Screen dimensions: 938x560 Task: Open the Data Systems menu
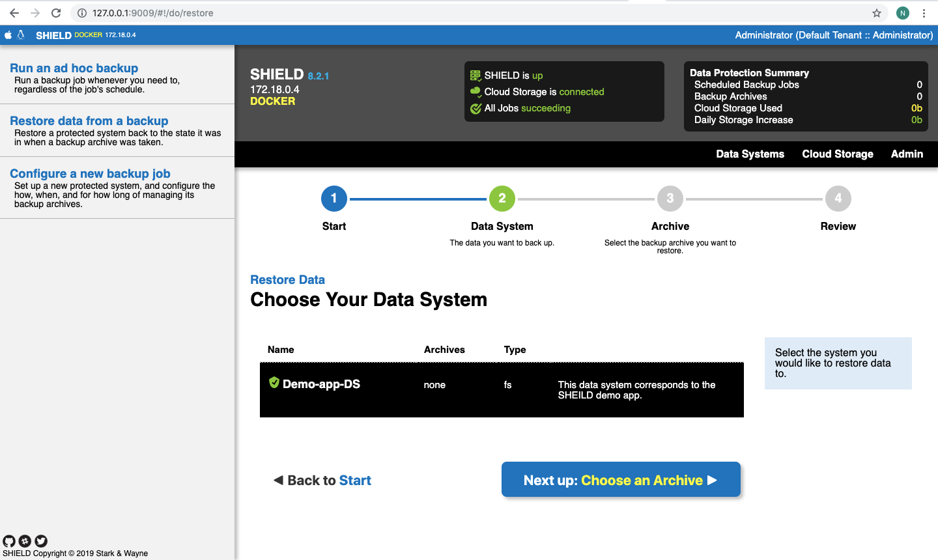(x=750, y=154)
